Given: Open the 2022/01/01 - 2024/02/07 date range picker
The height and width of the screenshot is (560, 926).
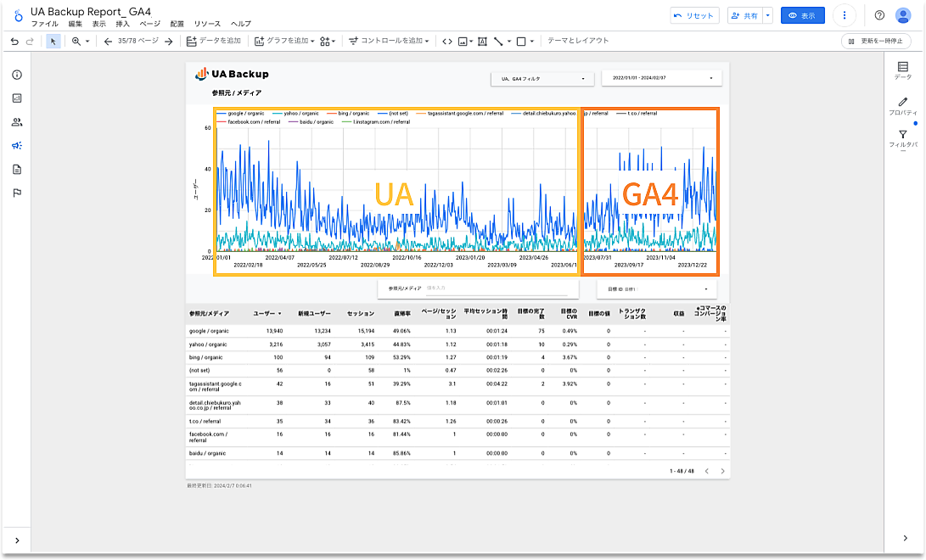Looking at the screenshot, I should pyautogui.click(x=661, y=78).
